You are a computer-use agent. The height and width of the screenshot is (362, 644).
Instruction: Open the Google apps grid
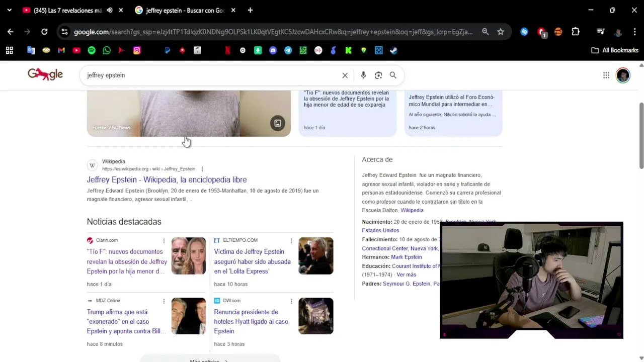606,75
